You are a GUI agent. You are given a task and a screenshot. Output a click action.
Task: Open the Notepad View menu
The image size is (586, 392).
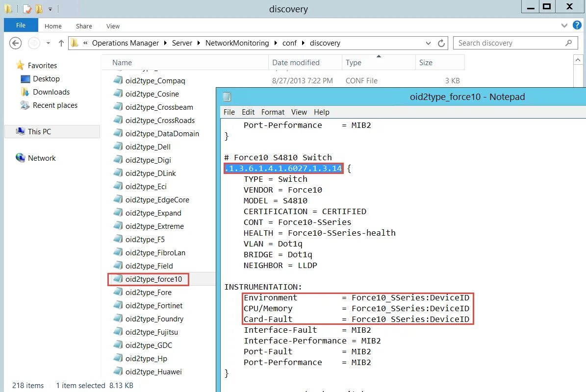point(299,112)
